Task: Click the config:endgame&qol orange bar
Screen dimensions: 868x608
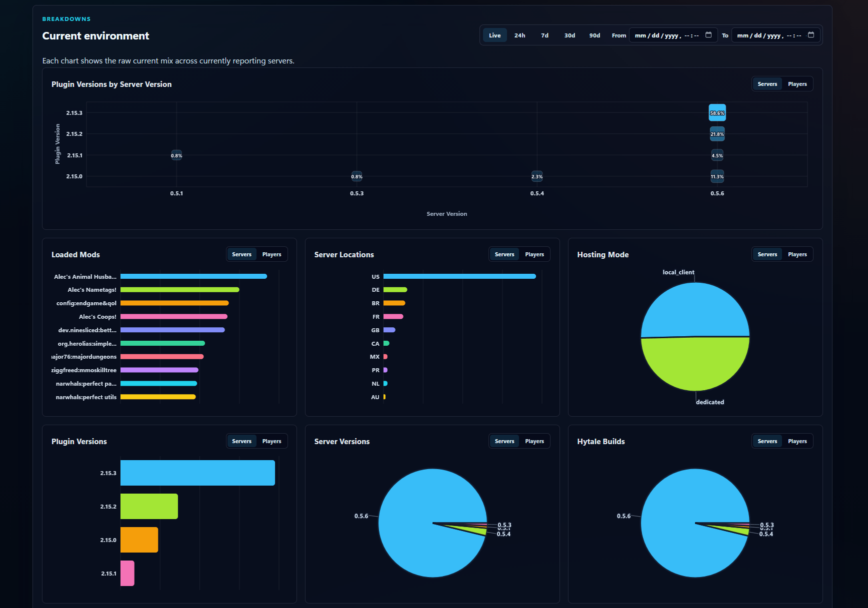Action: pos(174,303)
